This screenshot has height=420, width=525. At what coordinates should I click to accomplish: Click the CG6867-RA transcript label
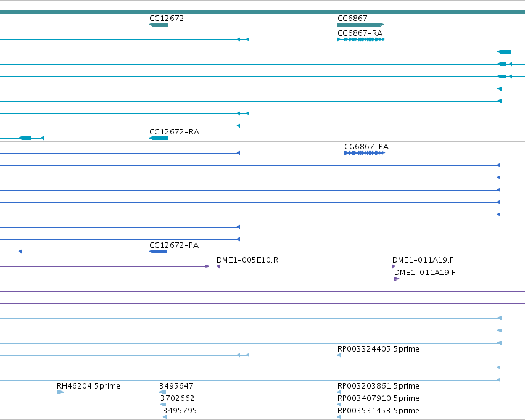tap(360, 33)
